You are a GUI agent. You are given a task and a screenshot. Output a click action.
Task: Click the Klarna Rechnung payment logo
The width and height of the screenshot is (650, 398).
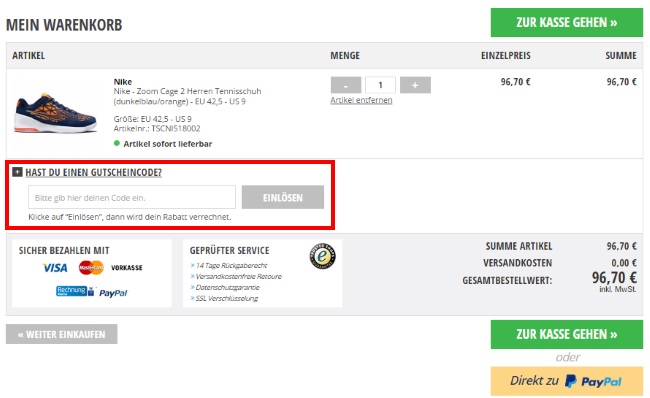pos(75,291)
